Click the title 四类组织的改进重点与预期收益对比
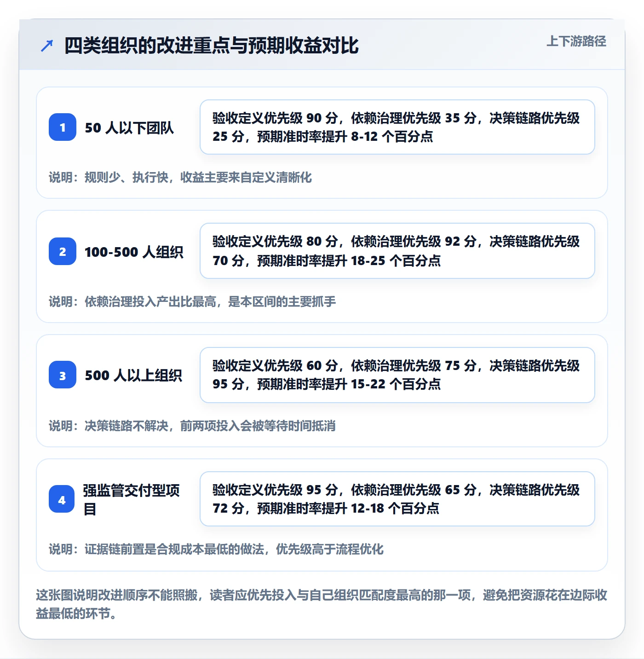The height and width of the screenshot is (659, 644). (211, 46)
